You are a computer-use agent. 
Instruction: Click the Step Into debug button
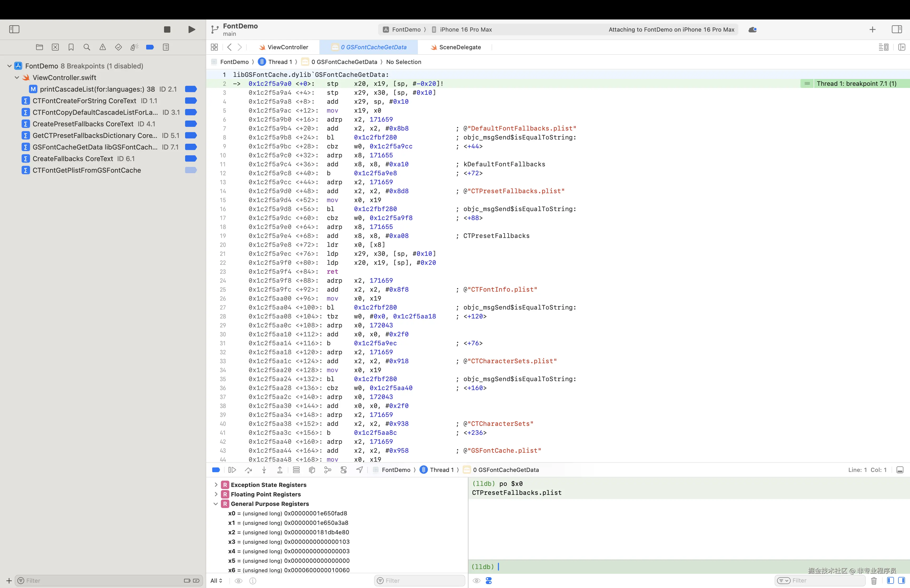coord(264,470)
